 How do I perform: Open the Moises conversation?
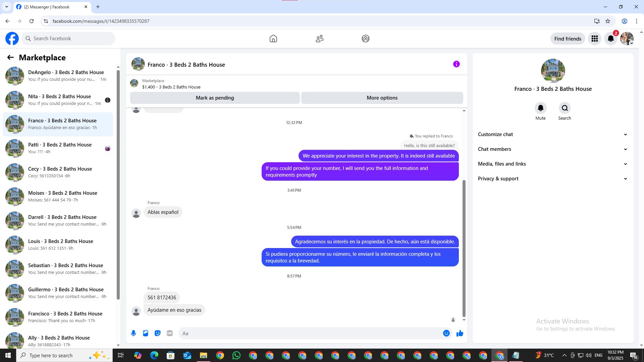coord(58,196)
